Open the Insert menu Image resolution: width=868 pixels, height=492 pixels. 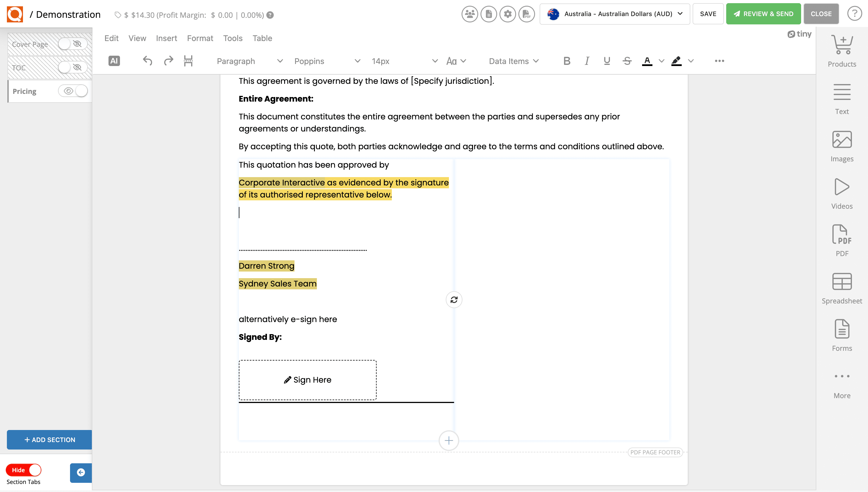(x=166, y=38)
